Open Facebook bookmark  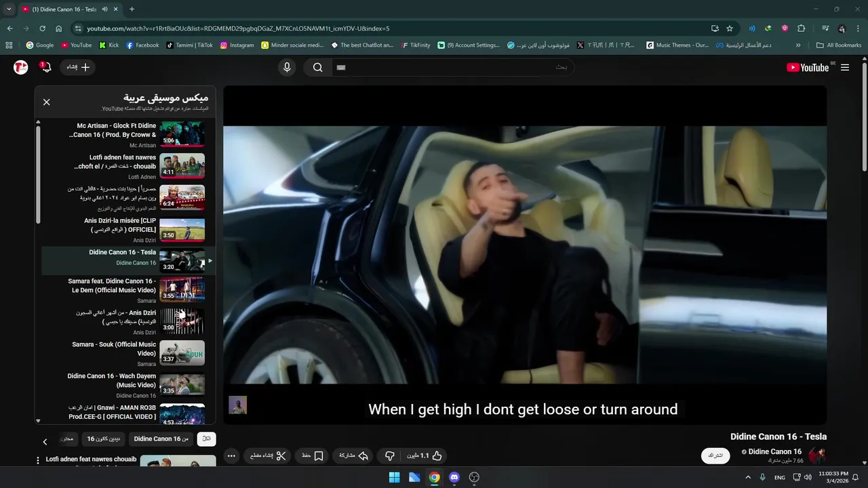point(142,45)
